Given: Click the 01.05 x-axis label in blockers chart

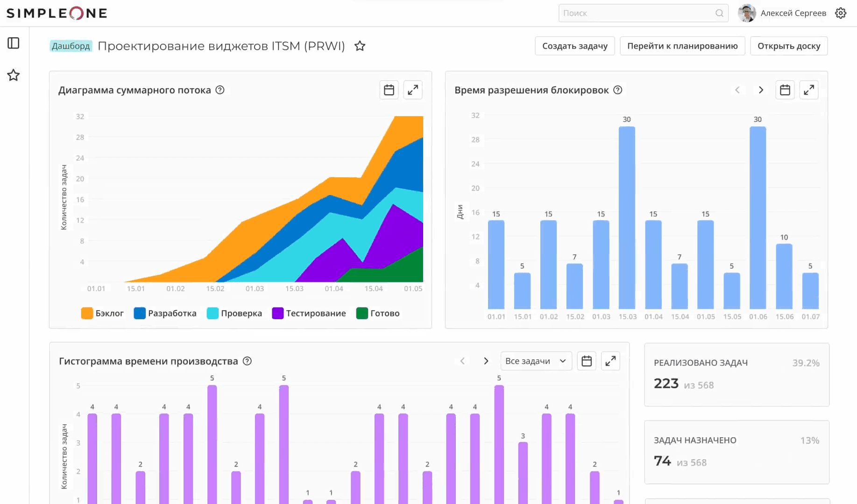Looking at the screenshot, I should (706, 317).
